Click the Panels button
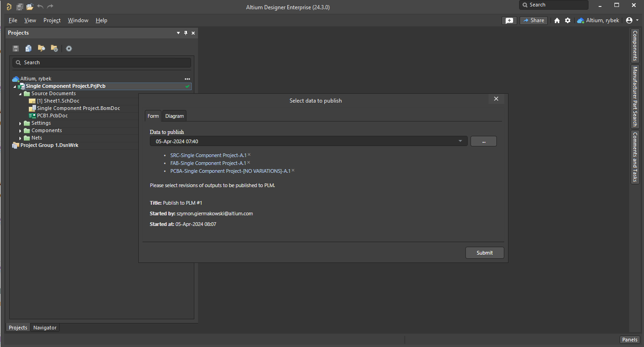This screenshot has width=644, height=347. point(630,340)
